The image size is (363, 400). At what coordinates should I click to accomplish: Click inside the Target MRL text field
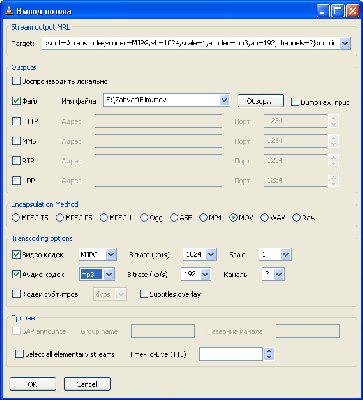tap(191, 43)
